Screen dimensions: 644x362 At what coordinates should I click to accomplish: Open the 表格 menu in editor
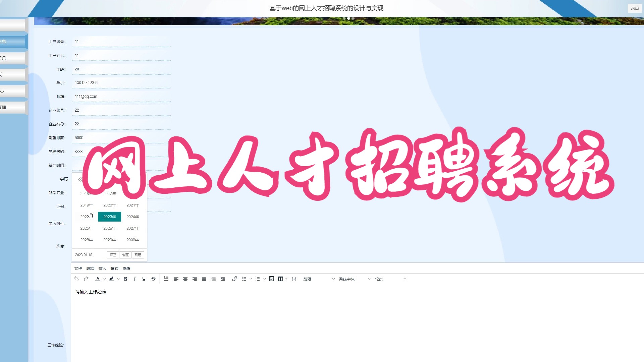pyautogui.click(x=126, y=268)
